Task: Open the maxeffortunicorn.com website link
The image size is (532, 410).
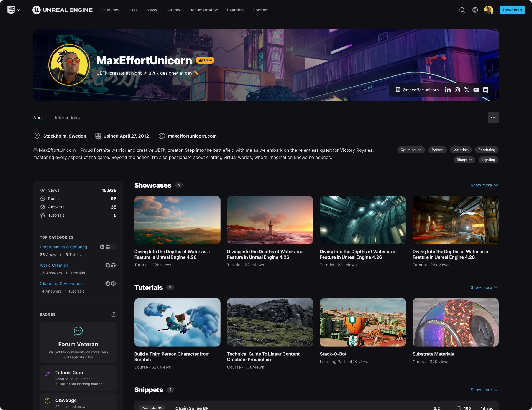Action: pos(192,136)
